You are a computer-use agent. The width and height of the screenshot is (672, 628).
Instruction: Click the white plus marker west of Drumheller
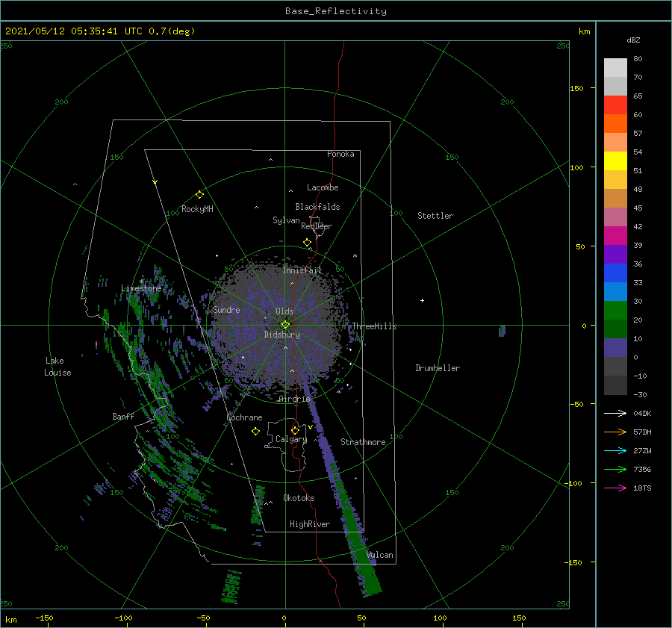422,300
